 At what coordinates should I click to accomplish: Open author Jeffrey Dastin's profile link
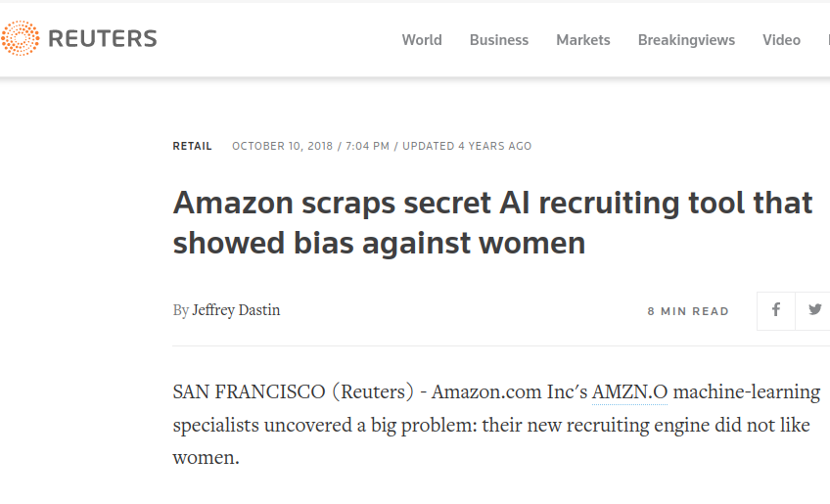(236, 310)
